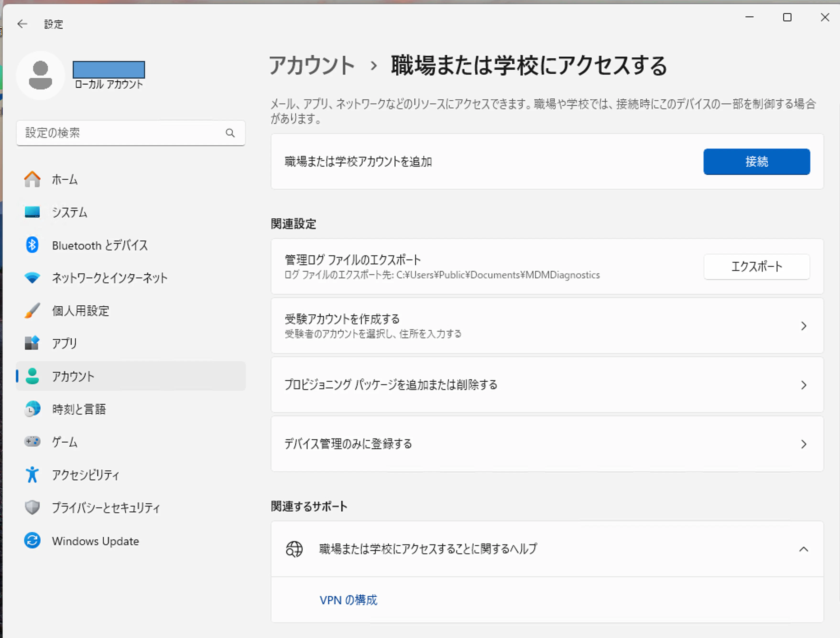The image size is (840, 638).
Task: Close the 設定 window
Action: [x=825, y=17]
